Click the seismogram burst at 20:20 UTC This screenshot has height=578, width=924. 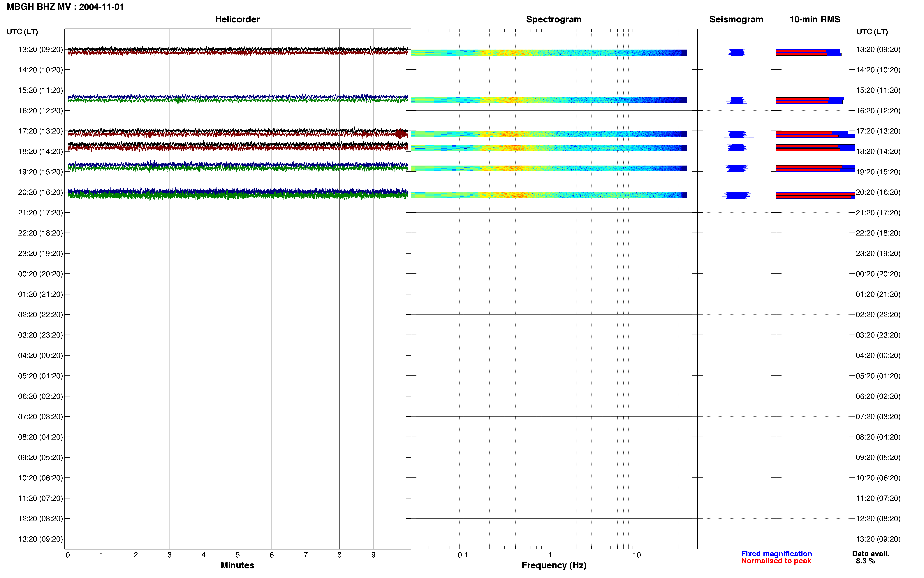click(x=737, y=195)
